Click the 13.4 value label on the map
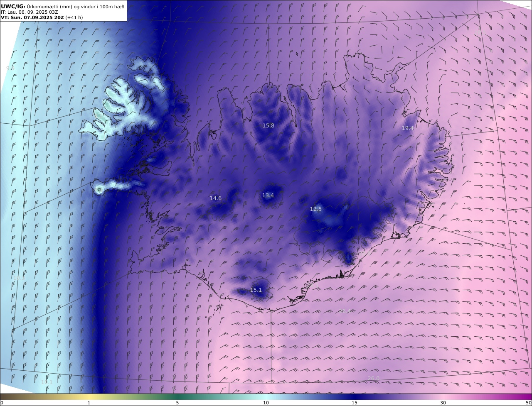Screen dimensions: 532x406 pyautogui.click(x=268, y=195)
